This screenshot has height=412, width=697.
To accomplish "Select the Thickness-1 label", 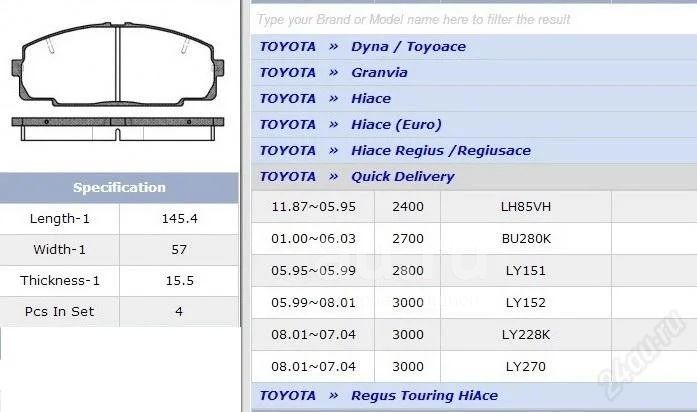I will (x=60, y=280).
